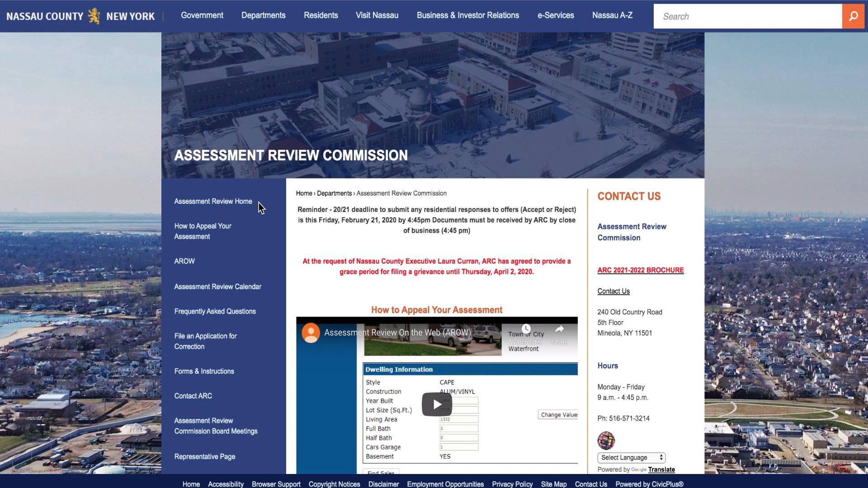Viewport: 868px width, 488px height.
Task: Open the Residents menu
Action: pyautogui.click(x=321, y=15)
